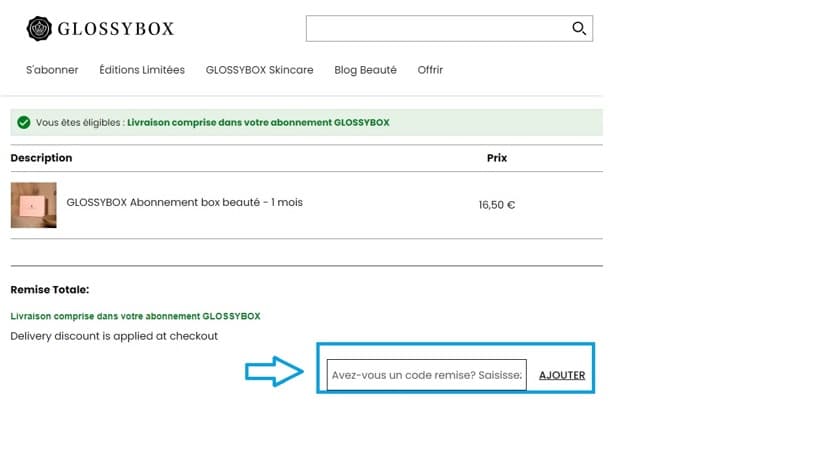Focus the top search input field
This screenshot has width=819, height=460.
pyautogui.click(x=437, y=28)
